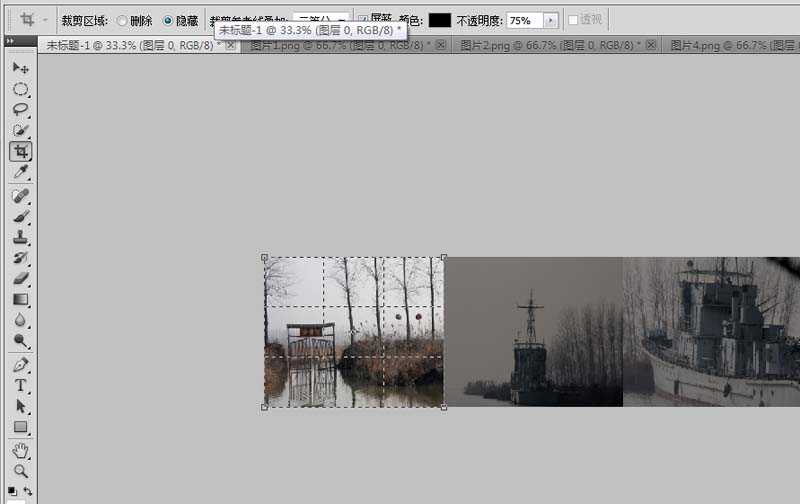Choose 隐藏 crop area option
The height and width of the screenshot is (504, 800).
(x=180, y=21)
